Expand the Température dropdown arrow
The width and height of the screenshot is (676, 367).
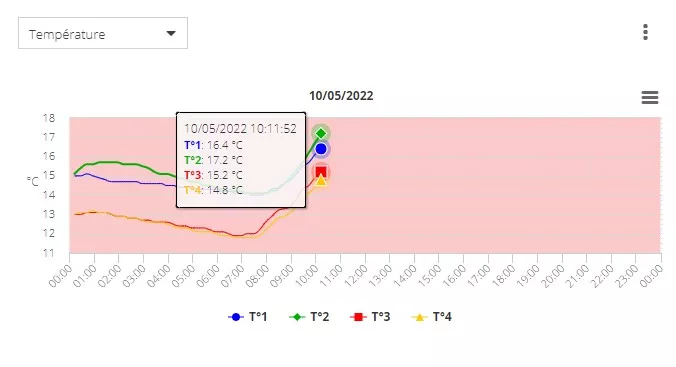coord(171,34)
